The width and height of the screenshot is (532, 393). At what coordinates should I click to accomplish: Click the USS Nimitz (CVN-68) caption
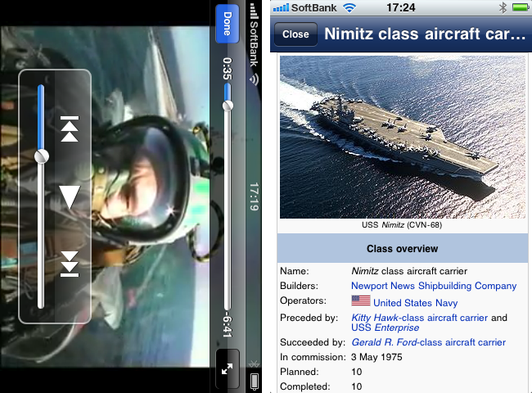402,224
